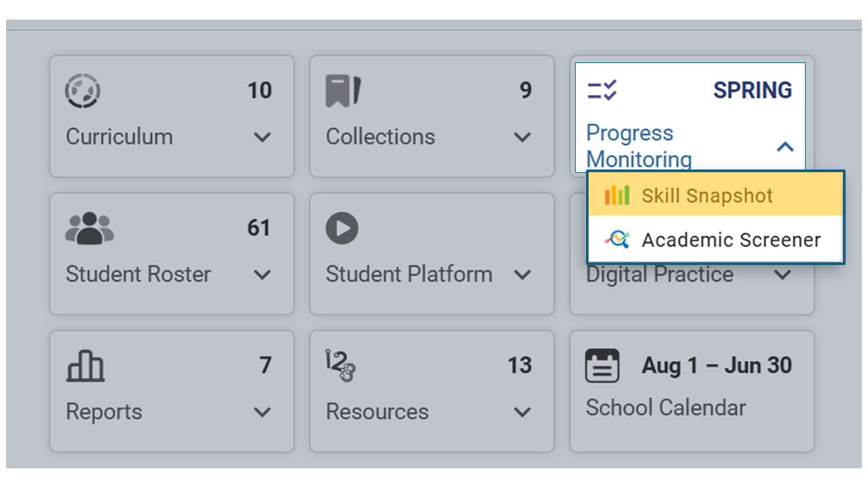Select Skill Snapshot from the menu
Image resolution: width=868 pixels, height=488 pixels.
point(715,195)
